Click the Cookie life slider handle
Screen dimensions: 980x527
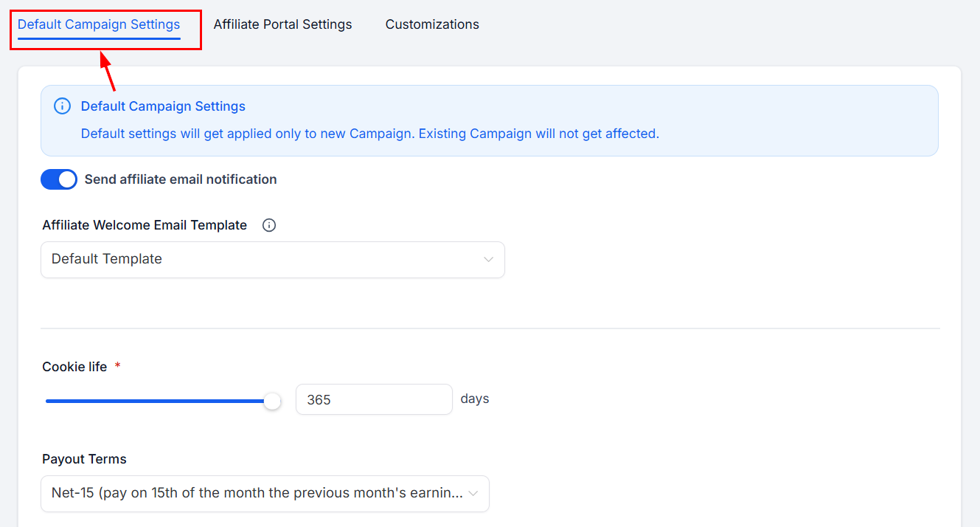273,401
